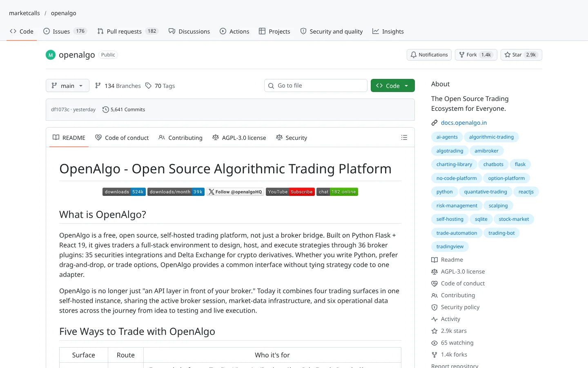This screenshot has height=368, width=588.
Task: Click the tradingview topic tag
Action: (450, 247)
